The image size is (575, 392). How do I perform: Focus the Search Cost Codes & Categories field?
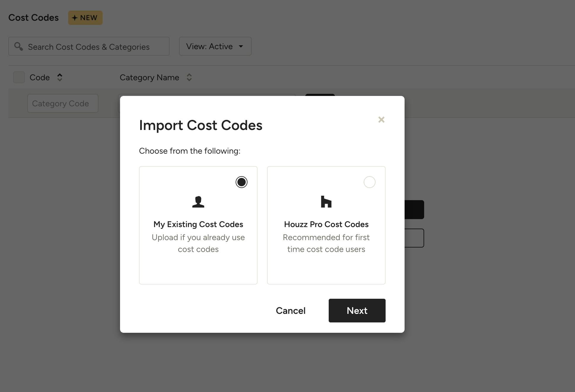pos(89,47)
